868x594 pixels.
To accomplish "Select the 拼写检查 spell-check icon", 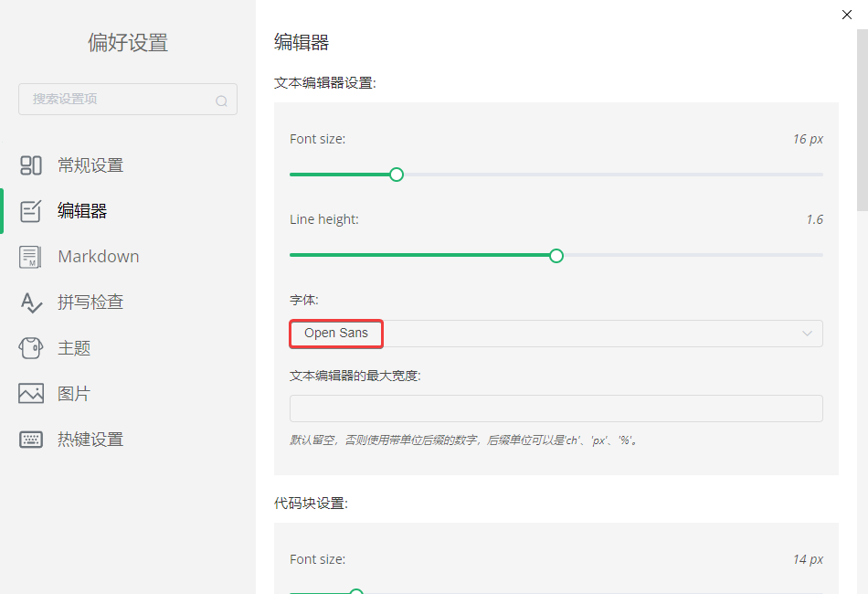I will (31, 302).
